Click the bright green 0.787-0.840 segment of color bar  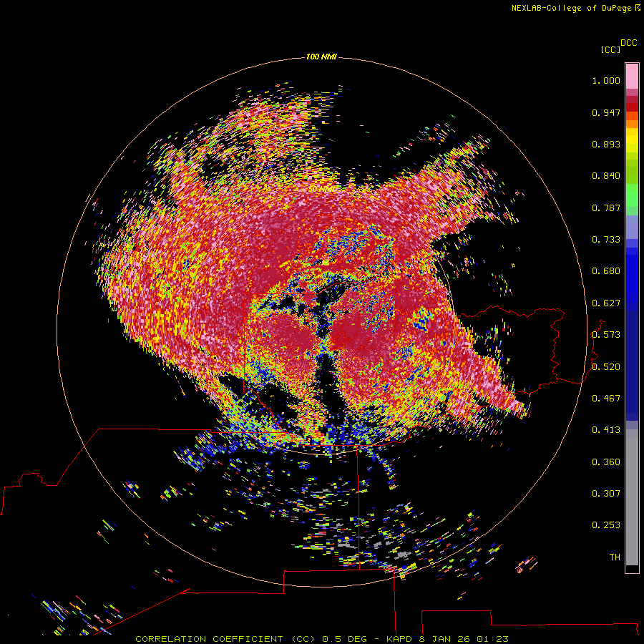click(632, 195)
